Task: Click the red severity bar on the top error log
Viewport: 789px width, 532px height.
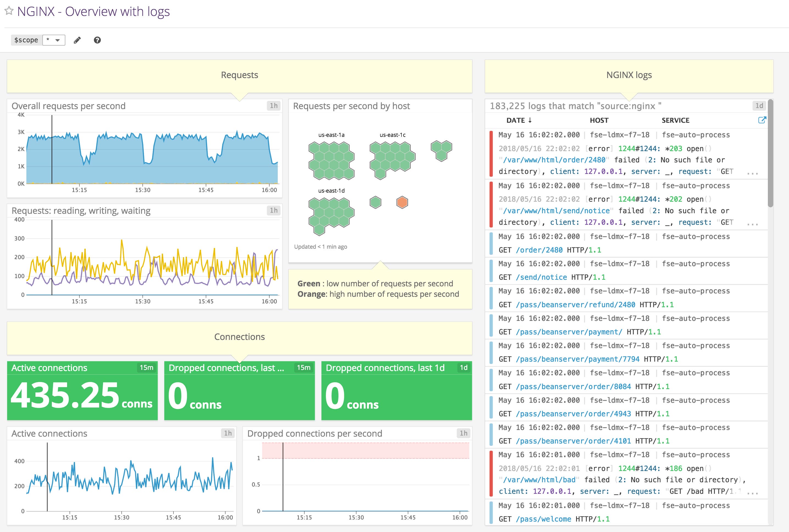Action: pyautogui.click(x=491, y=153)
